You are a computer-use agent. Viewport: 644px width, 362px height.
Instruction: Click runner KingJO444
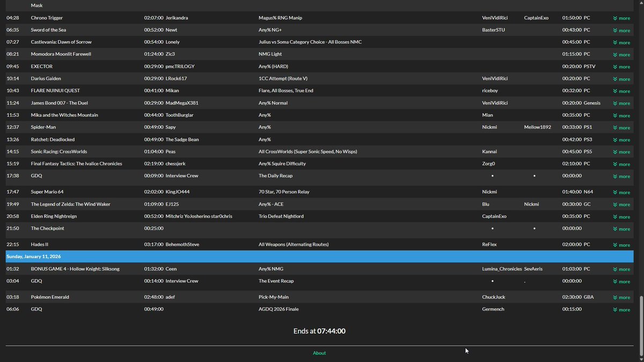[178, 192]
